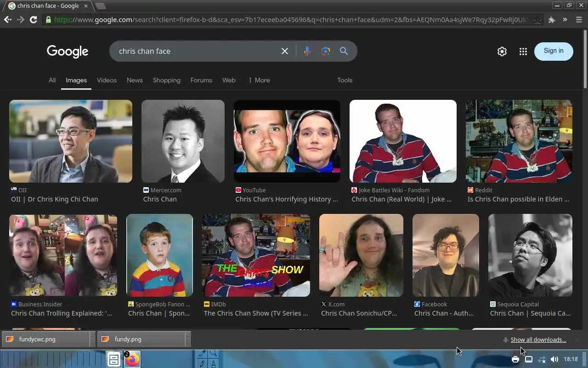
Task: Click 'Chris Chan | Sequoia Ca...' caption link
Action: point(530,313)
